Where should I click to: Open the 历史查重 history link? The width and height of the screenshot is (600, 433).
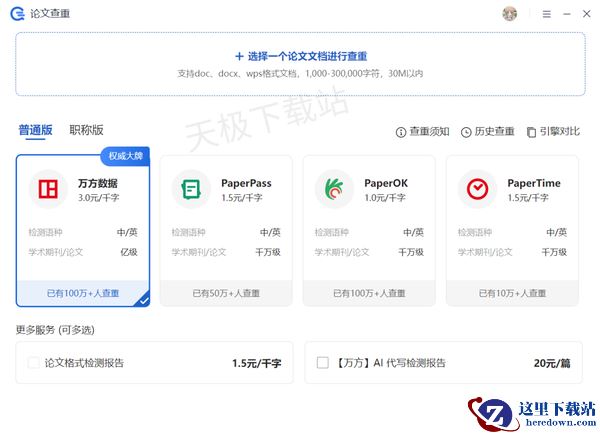pos(494,132)
